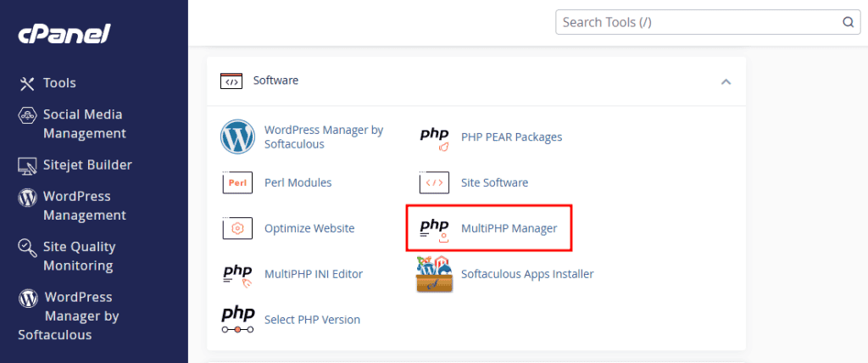Open the Softaculous Apps Installer link
Image resolution: width=868 pixels, height=363 pixels.
527,274
